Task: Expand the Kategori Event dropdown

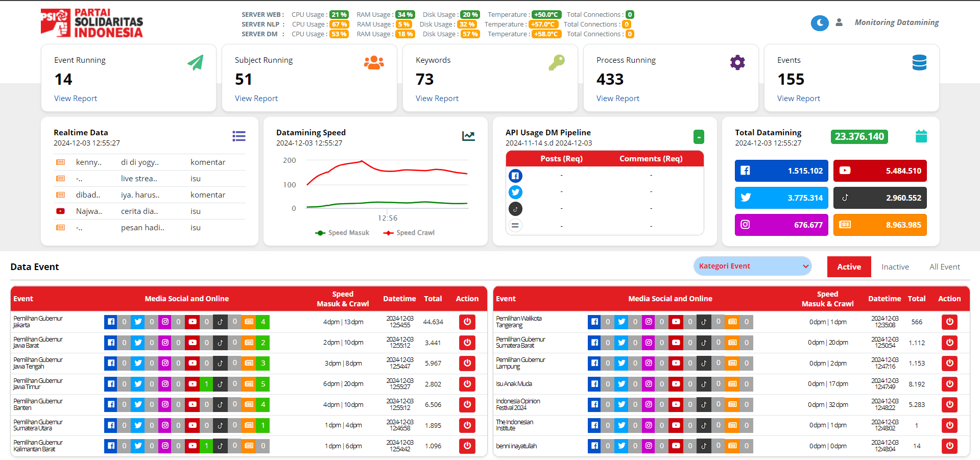Action: point(752,266)
